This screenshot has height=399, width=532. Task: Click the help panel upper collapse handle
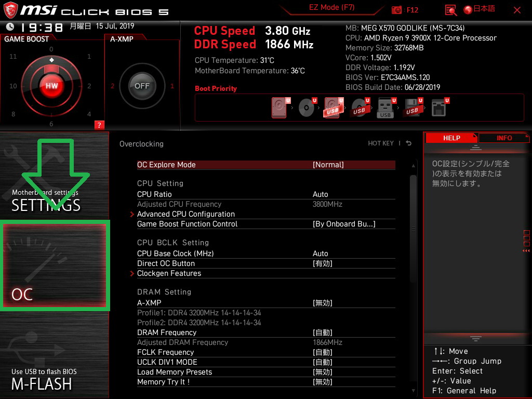(476, 147)
